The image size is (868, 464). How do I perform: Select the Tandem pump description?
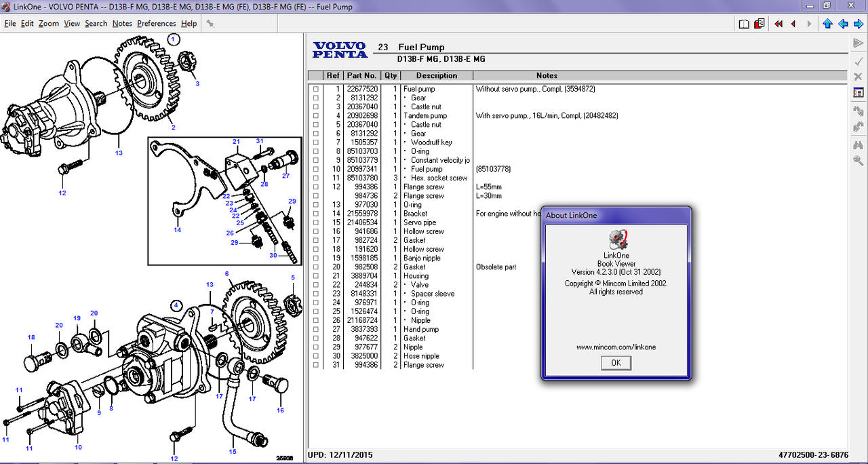[425, 116]
